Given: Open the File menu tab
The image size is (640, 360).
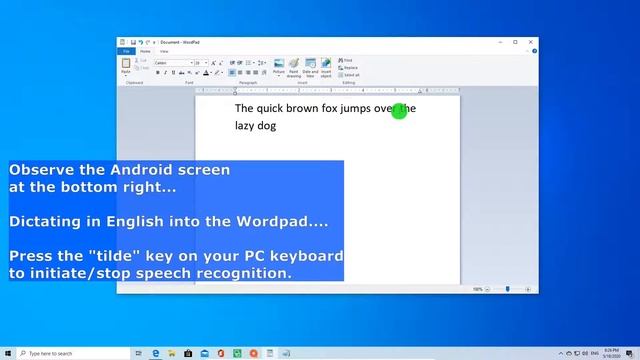Looking at the screenshot, I should 127,51.
